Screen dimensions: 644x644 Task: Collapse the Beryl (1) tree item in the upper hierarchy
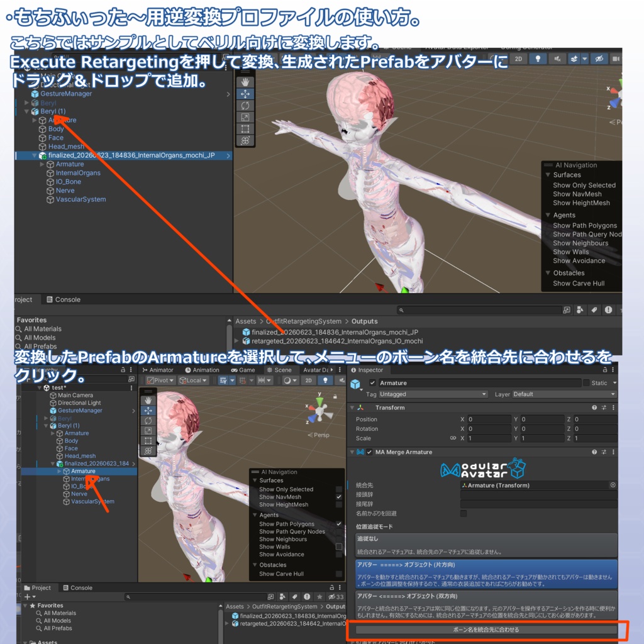[x=27, y=111]
